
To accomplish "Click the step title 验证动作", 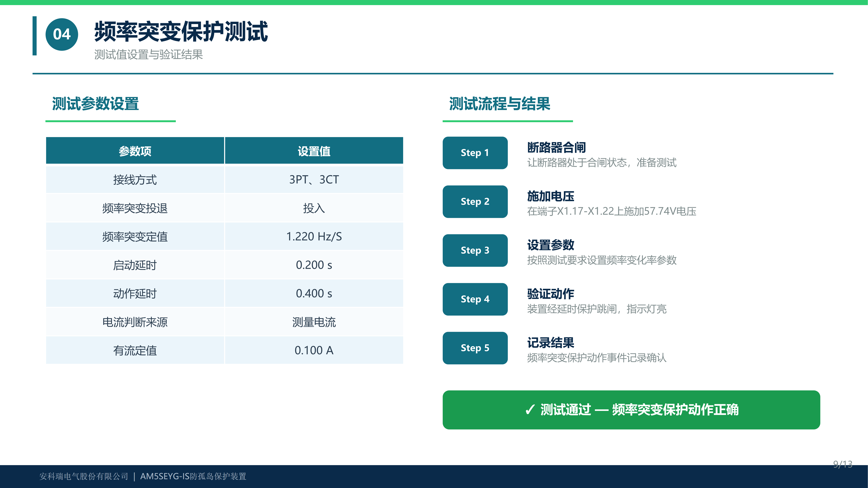I will point(551,294).
